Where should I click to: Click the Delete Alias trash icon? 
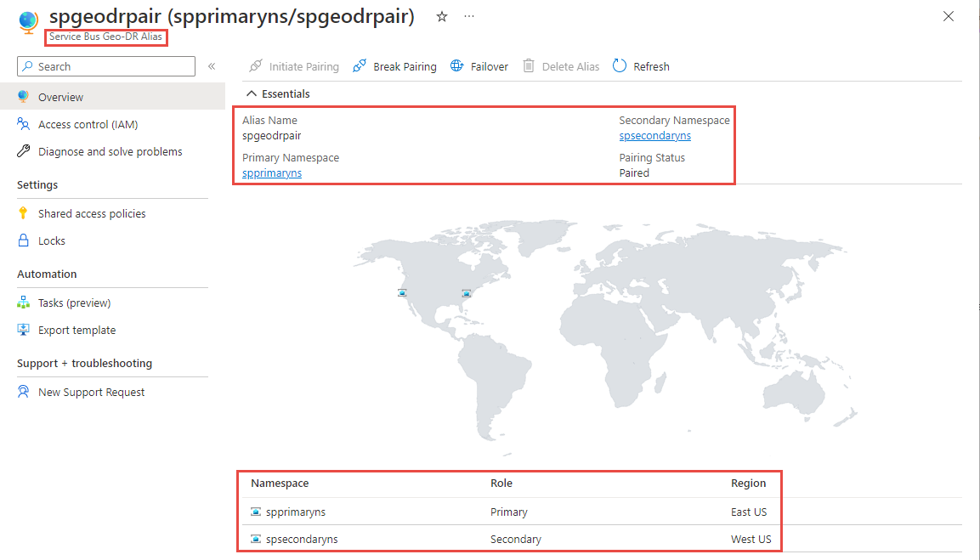click(x=529, y=66)
